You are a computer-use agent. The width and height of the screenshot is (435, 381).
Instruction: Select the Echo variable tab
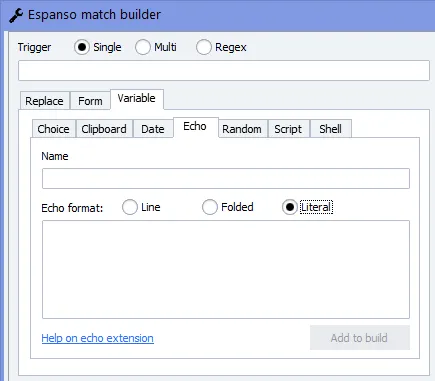tap(195, 127)
